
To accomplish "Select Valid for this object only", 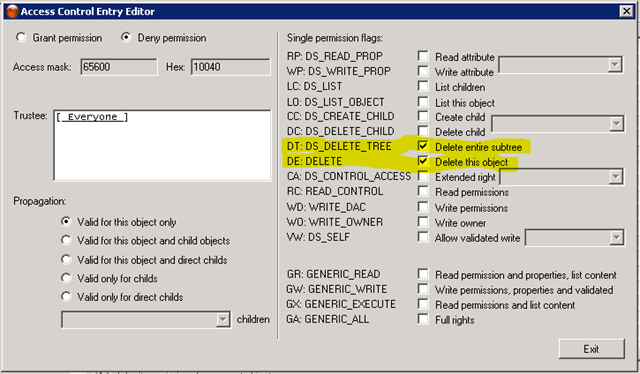I will pos(66,222).
